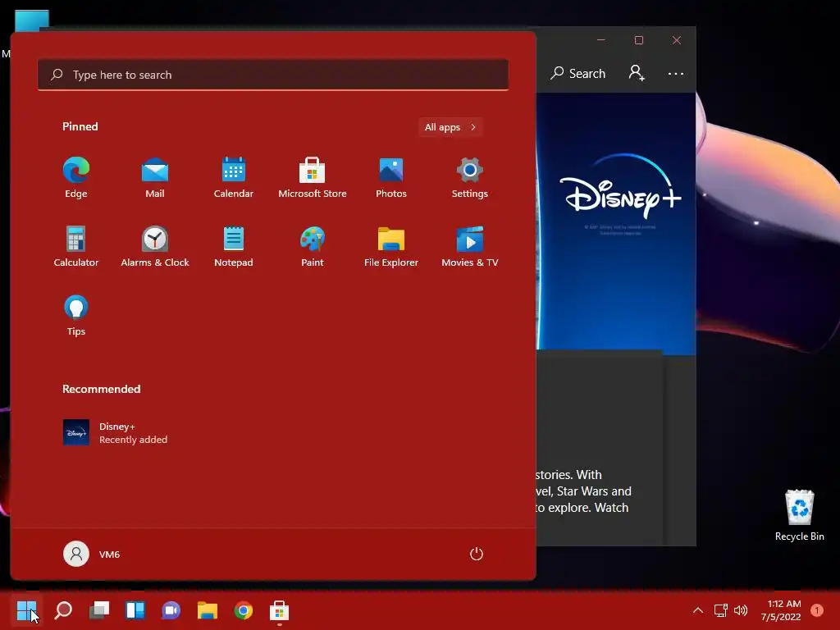Launch the Paint app
This screenshot has height=630, width=840.
coord(313,246)
